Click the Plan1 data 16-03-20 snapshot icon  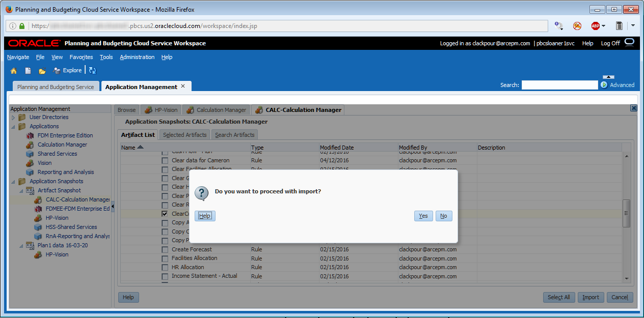(x=30, y=245)
